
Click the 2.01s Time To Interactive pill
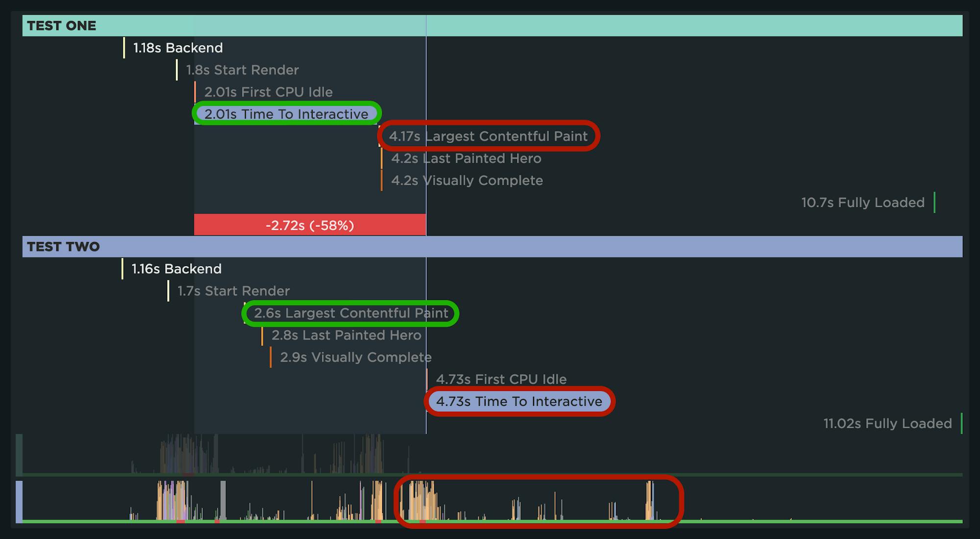point(286,114)
